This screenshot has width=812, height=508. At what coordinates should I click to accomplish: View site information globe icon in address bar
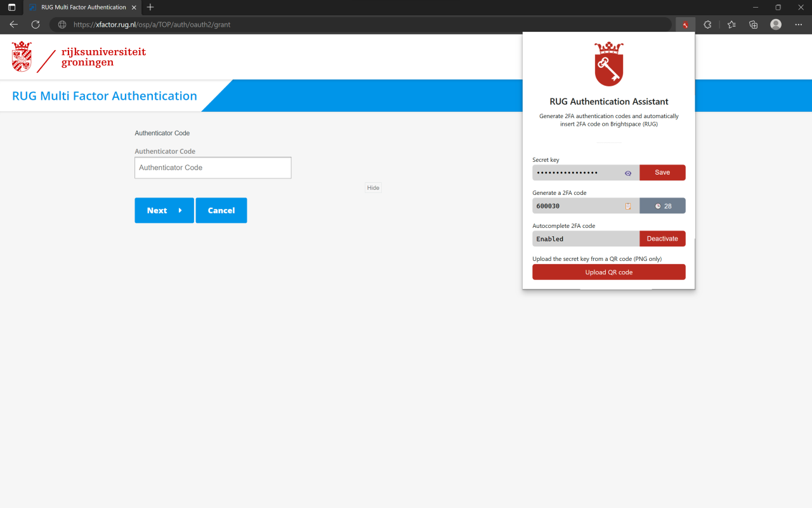click(62, 25)
